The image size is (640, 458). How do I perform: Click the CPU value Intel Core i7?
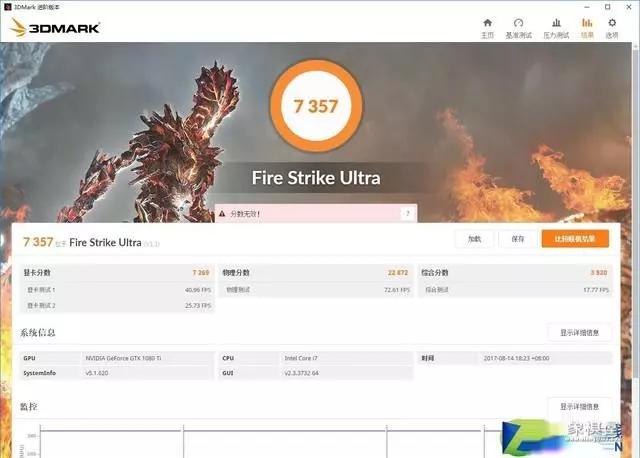point(301,358)
